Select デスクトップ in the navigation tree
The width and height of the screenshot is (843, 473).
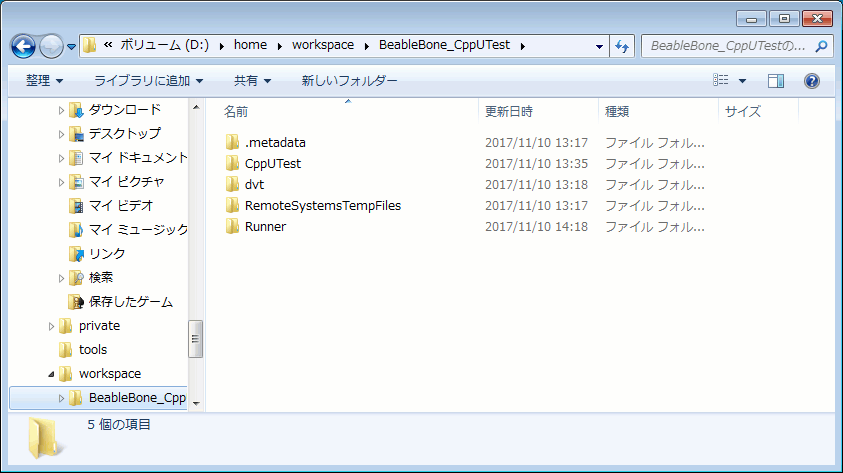pyautogui.click(x=125, y=133)
